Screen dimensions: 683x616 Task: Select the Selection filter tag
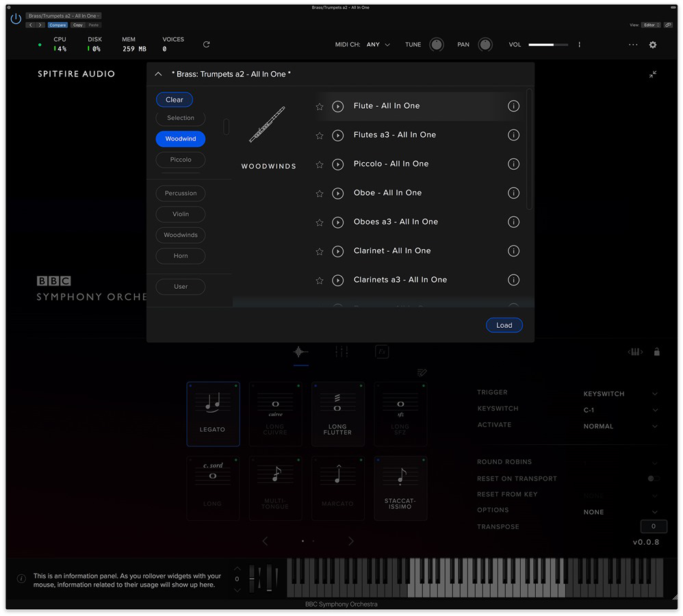[181, 118]
